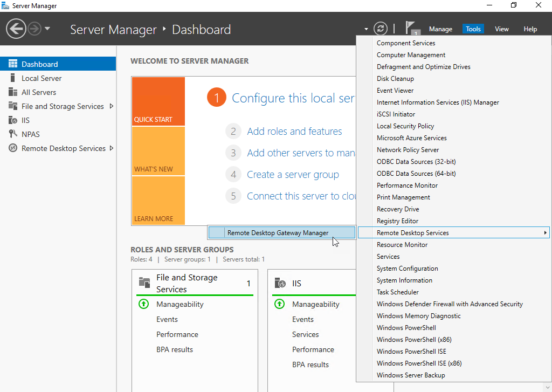Open the navigation history dropdown arrow

point(47,29)
